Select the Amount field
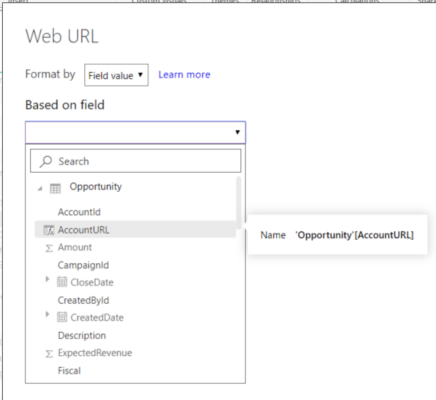436x400 pixels. coord(75,247)
